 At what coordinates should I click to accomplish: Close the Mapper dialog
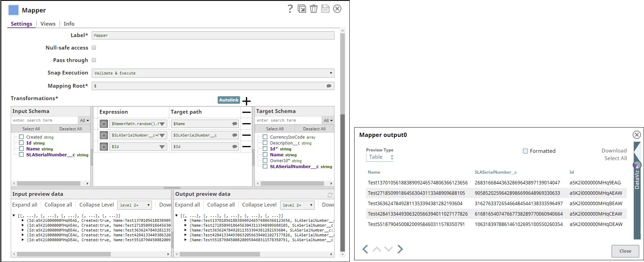tap(337, 9)
